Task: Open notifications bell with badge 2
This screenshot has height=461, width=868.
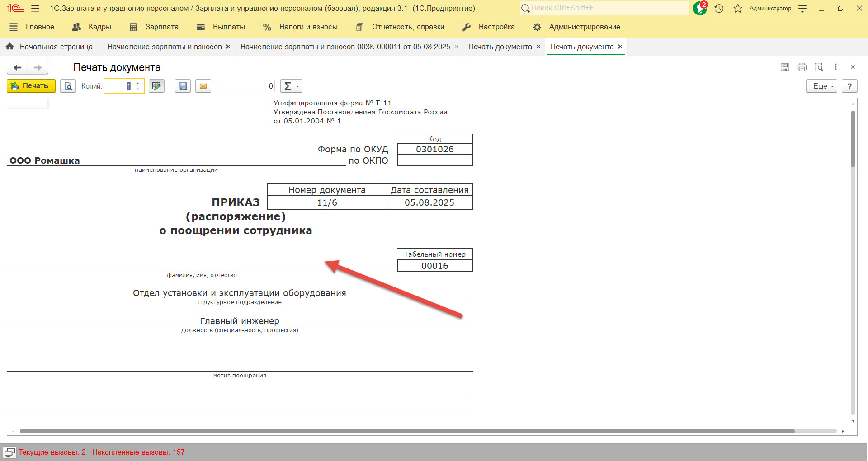Action: tap(700, 8)
